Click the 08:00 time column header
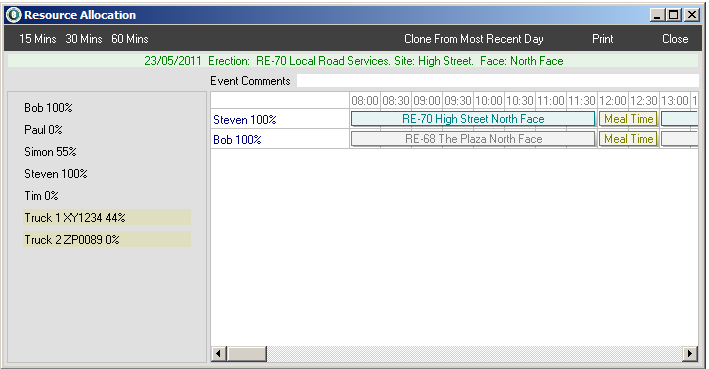 tap(365, 100)
